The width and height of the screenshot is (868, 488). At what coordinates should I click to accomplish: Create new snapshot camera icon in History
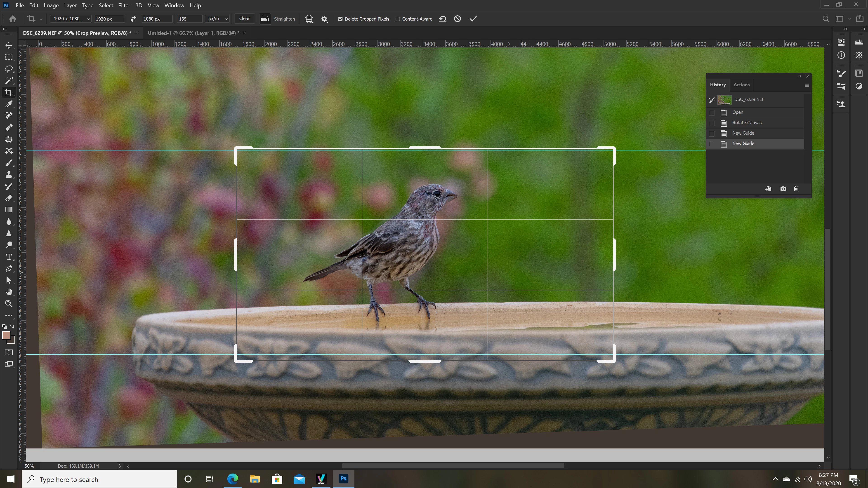coord(783,189)
